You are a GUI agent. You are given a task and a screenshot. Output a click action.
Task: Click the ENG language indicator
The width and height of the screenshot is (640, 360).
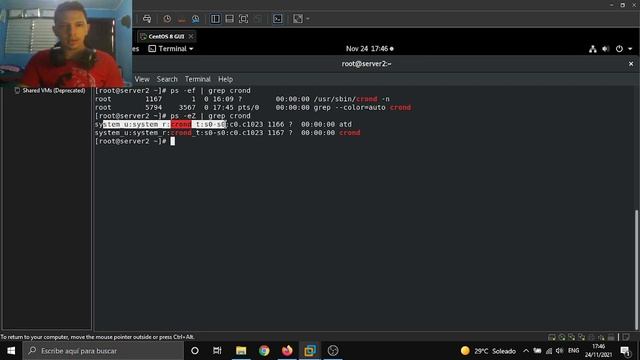point(573,351)
